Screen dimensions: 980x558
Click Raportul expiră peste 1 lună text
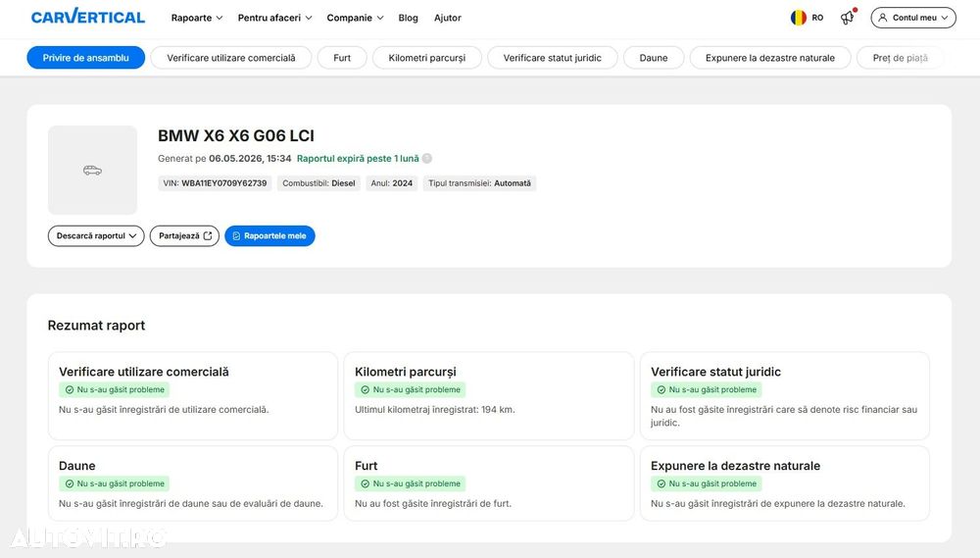[x=358, y=158]
